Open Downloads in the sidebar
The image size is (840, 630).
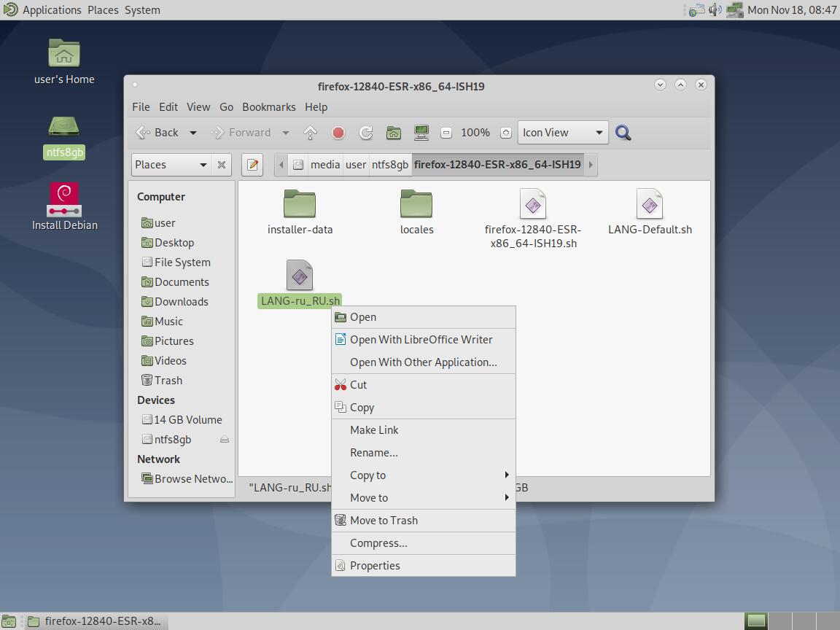tap(175, 302)
